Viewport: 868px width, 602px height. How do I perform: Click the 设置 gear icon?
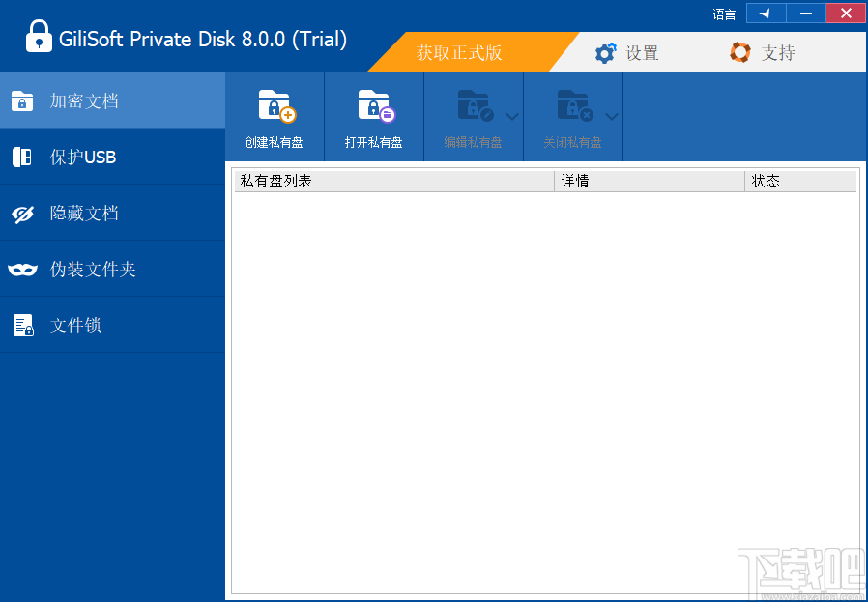coord(605,52)
